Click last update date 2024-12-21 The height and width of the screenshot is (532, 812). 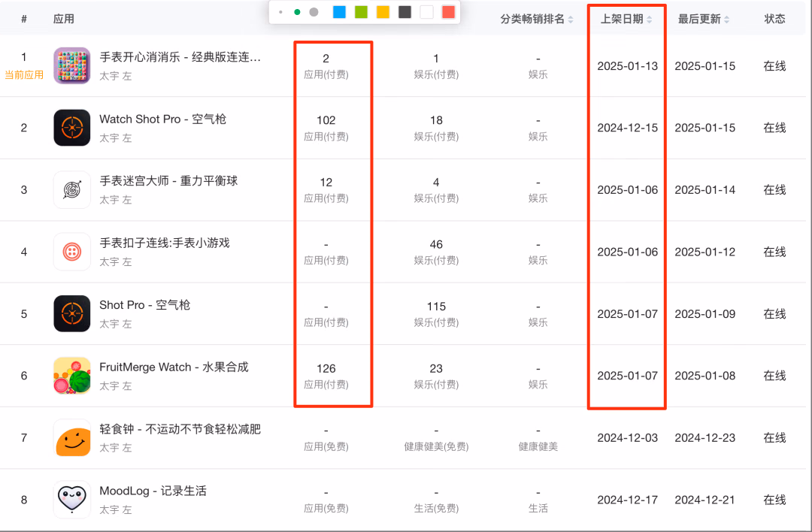point(704,500)
